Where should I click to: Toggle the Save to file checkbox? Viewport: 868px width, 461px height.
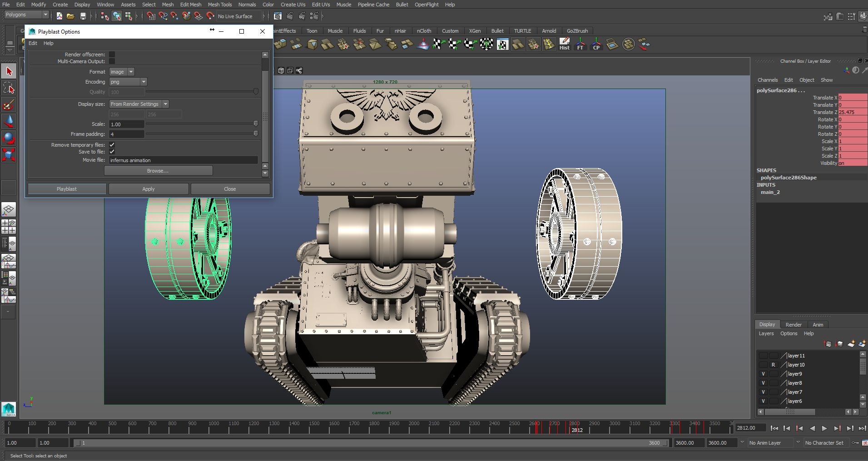coord(112,152)
